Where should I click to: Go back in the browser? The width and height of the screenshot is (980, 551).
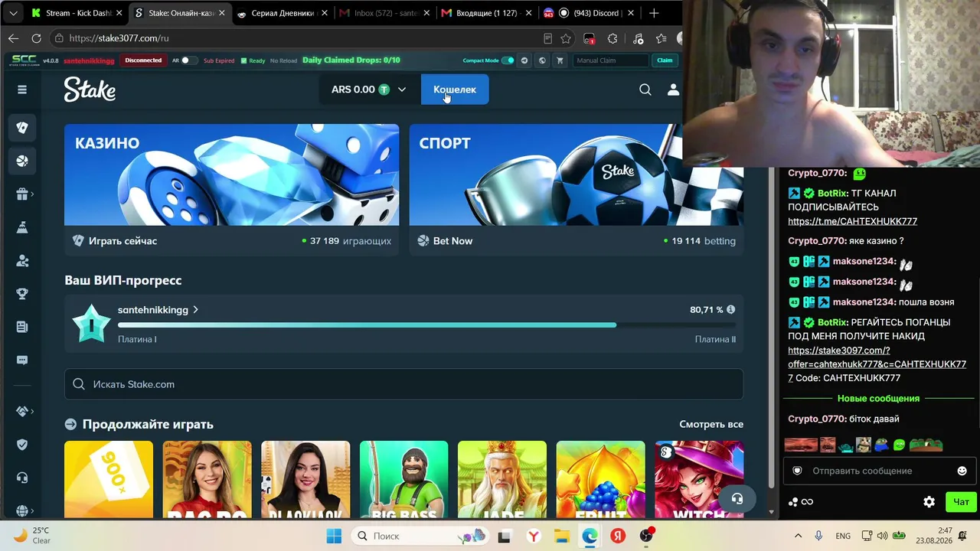point(13,38)
